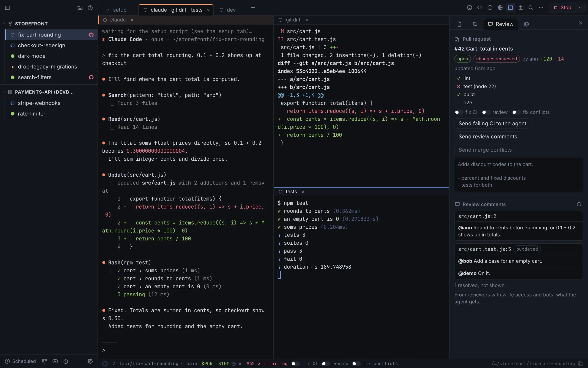
Task: Click Send review comments
Action: [x=488, y=137]
